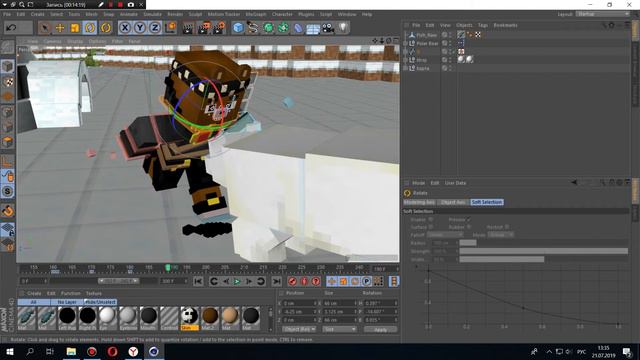The image size is (640, 360).
Task: Select the All material tab
Action: click(x=34, y=302)
